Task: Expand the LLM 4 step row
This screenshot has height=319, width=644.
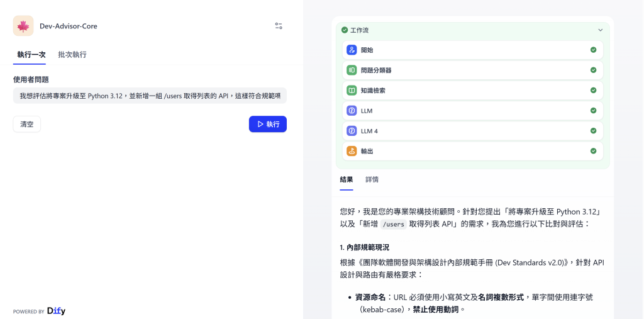Action: 473,131
